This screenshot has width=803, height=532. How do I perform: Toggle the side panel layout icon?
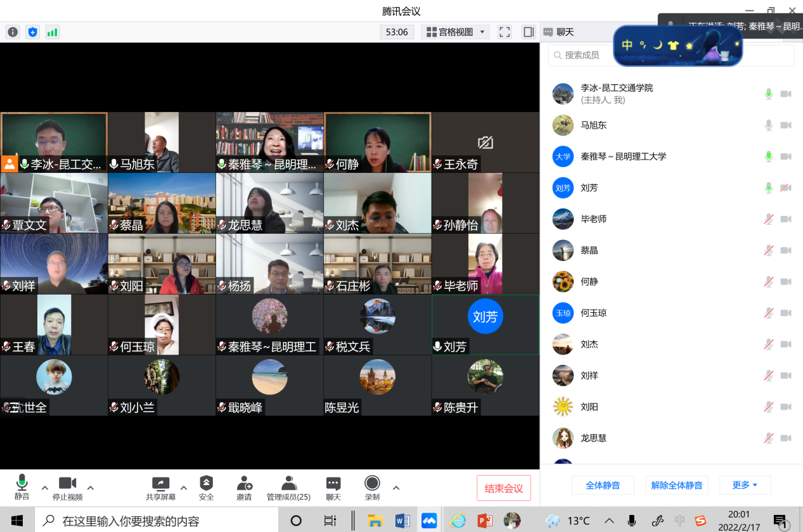point(528,32)
